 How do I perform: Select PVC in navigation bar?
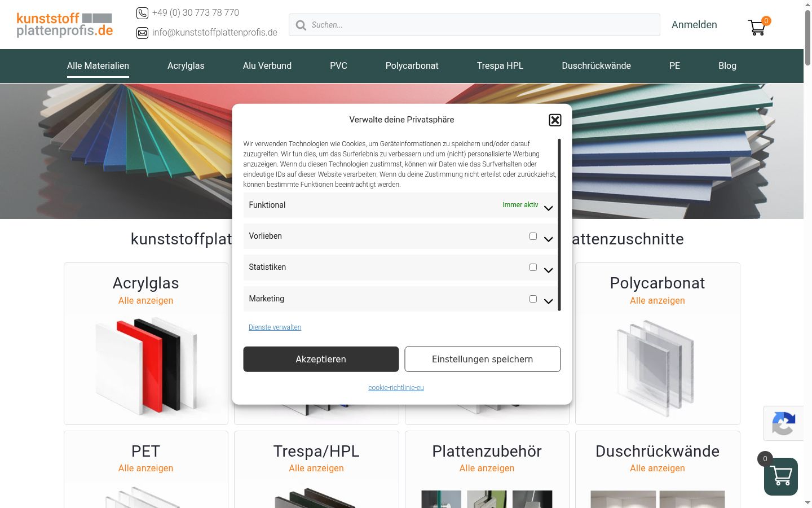click(338, 65)
